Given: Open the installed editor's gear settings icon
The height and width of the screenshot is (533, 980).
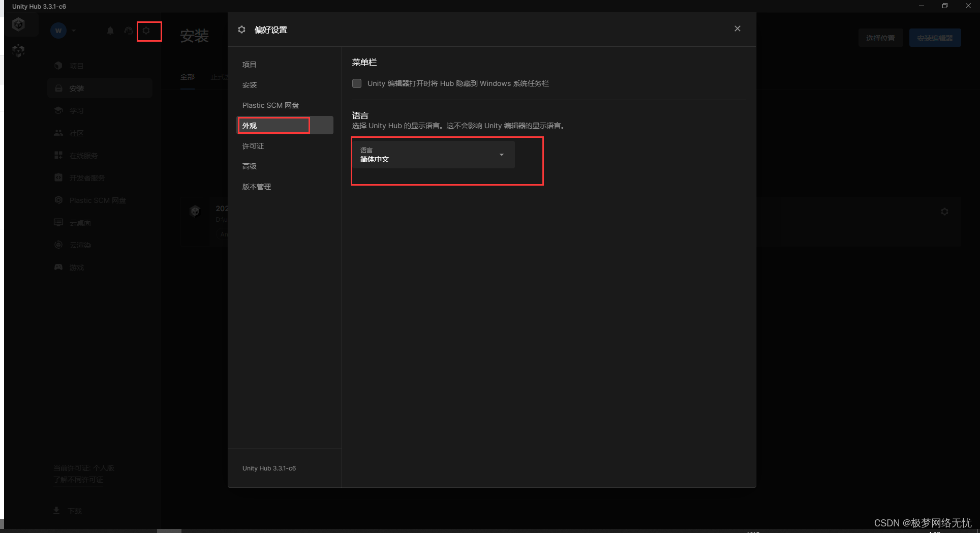Looking at the screenshot, I should click(x=944, y=212).
